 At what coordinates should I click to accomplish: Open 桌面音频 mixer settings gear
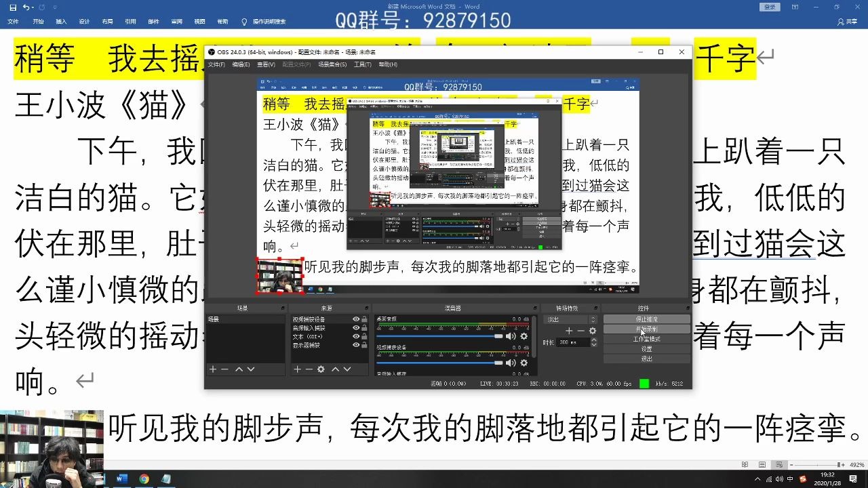pos(524,336)
